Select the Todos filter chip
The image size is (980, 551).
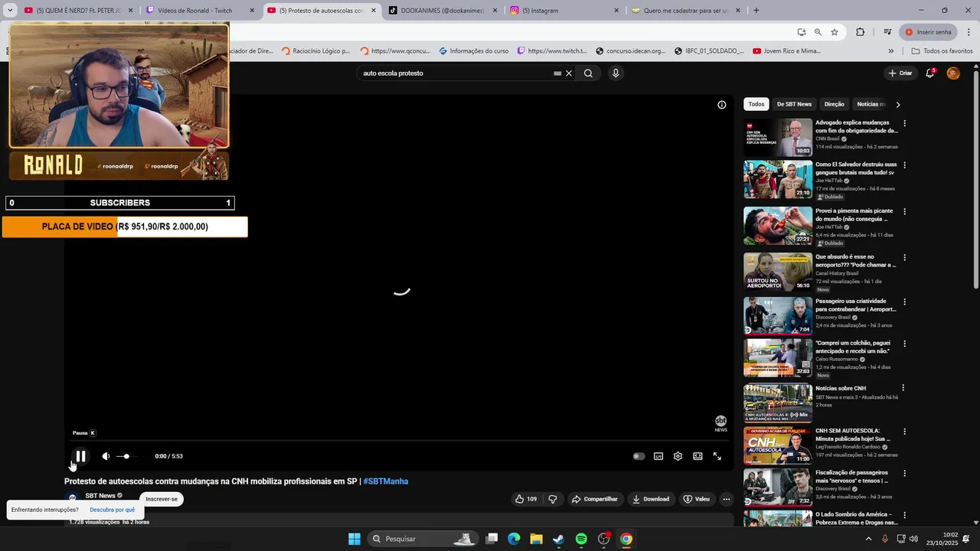[756, 104]
